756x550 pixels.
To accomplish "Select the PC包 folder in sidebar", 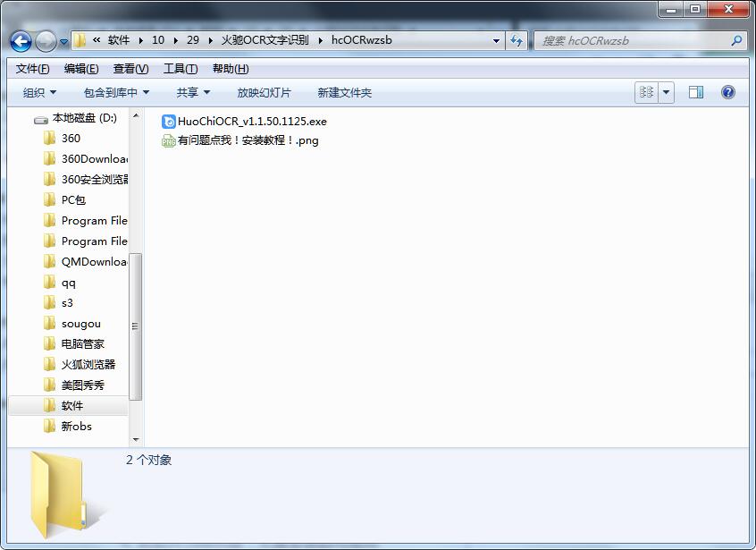I will (x=73, y=200).
